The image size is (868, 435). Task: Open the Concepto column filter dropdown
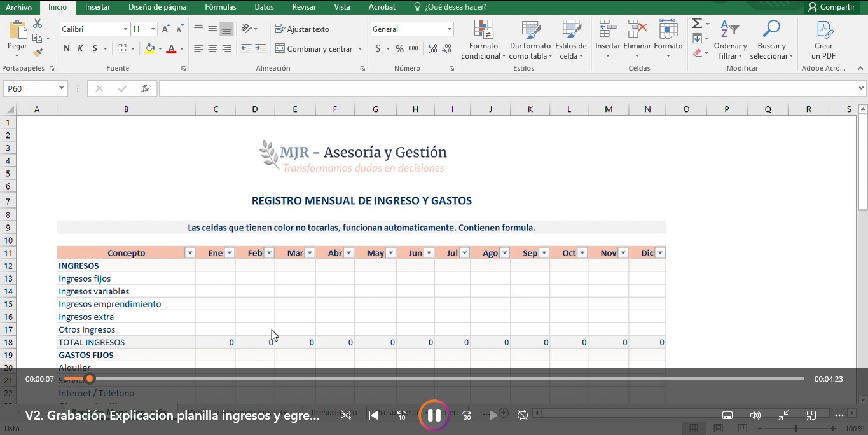pos(189,253)
